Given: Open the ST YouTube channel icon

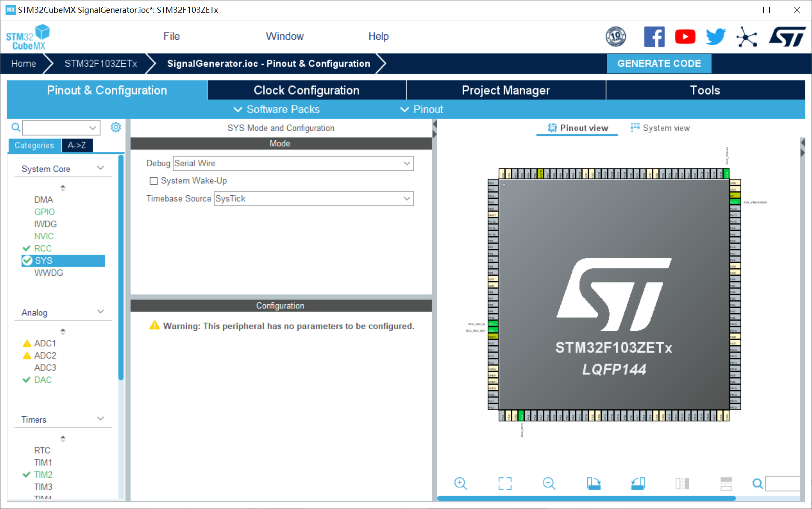Looking at the screenshot, I should [x=685, y=37].
